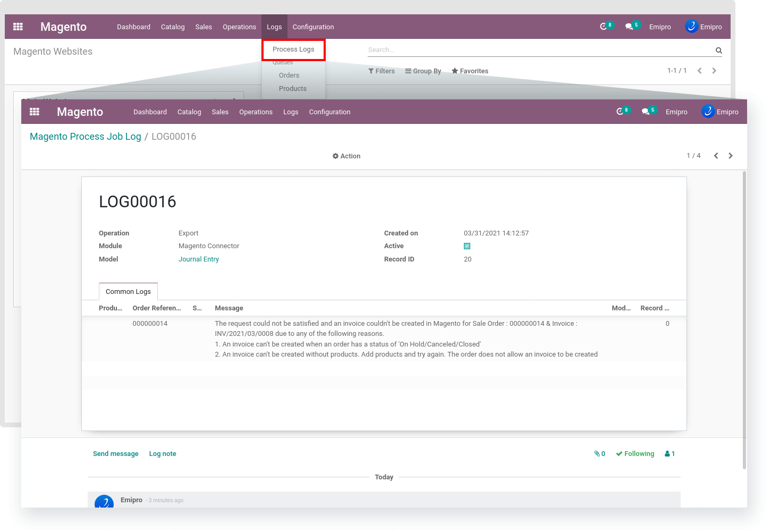Open Logs menu in front window
771x532 pixels.
pos(291,112)
